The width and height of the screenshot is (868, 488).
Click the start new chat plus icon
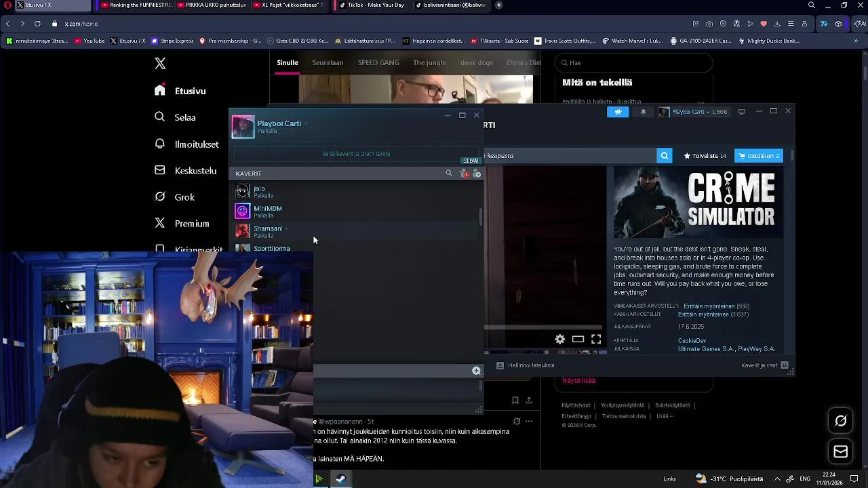pyautogui.click(x=476, y=371)
